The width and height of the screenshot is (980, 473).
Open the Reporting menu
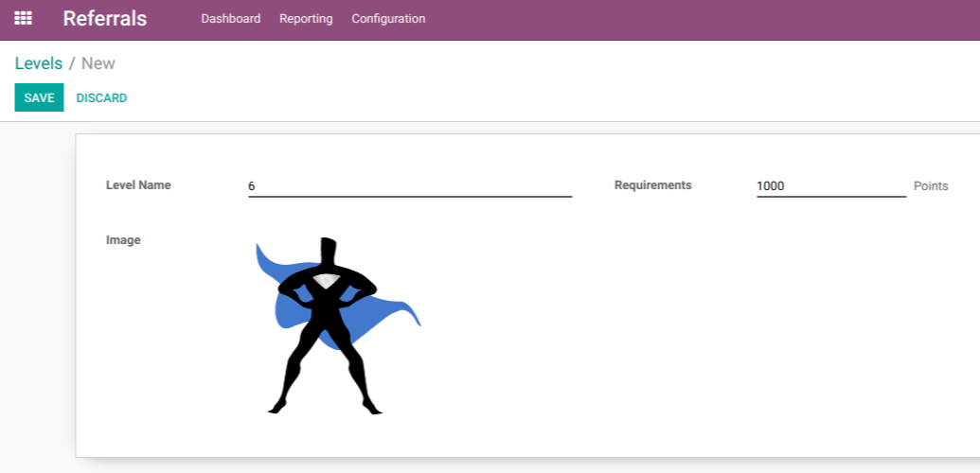[306, 19]
